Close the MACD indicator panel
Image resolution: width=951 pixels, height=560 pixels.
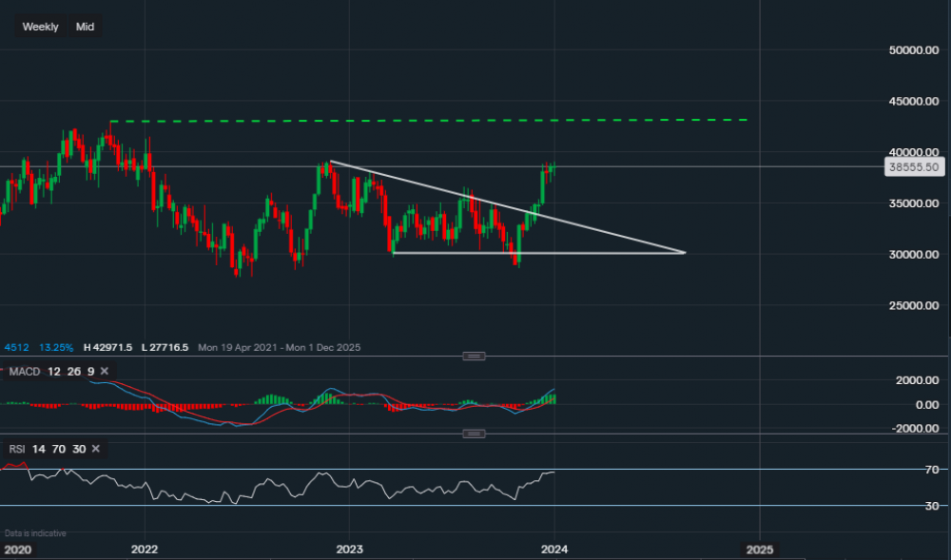click(104, 371)
